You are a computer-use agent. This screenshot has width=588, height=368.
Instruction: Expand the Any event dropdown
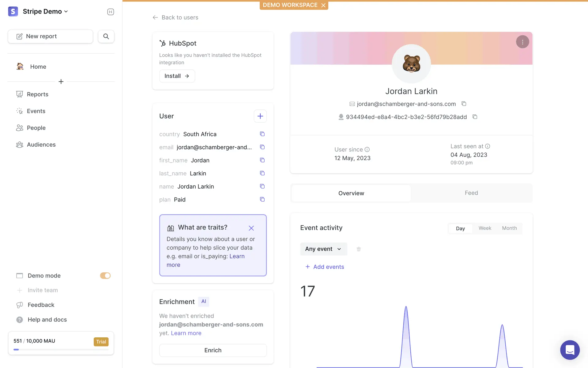[x=323, y=249]
